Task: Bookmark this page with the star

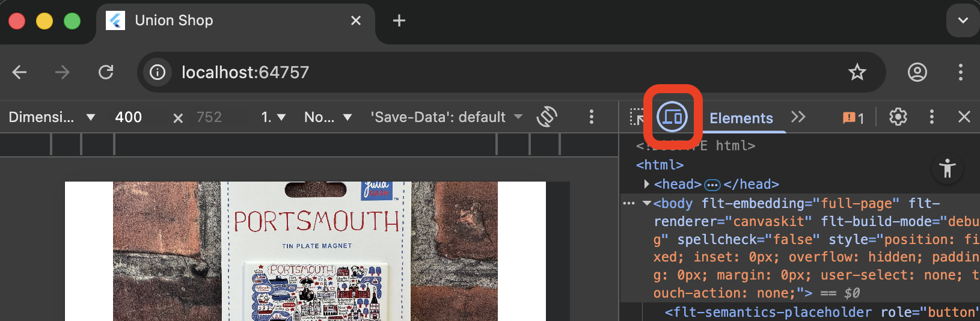Action: [857, 73]
